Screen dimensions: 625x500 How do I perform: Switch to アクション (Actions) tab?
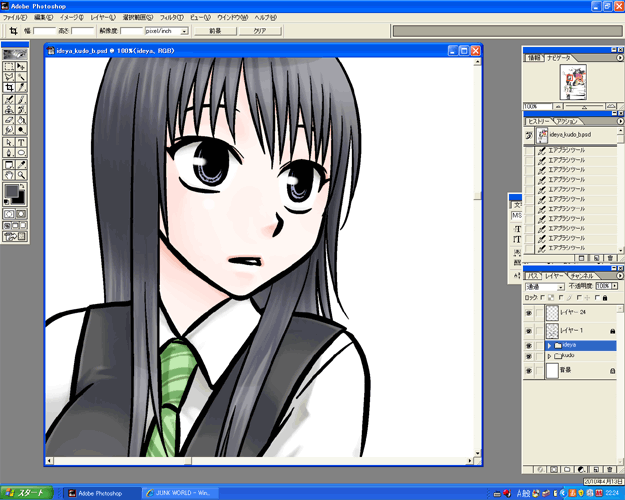point(567,121)
